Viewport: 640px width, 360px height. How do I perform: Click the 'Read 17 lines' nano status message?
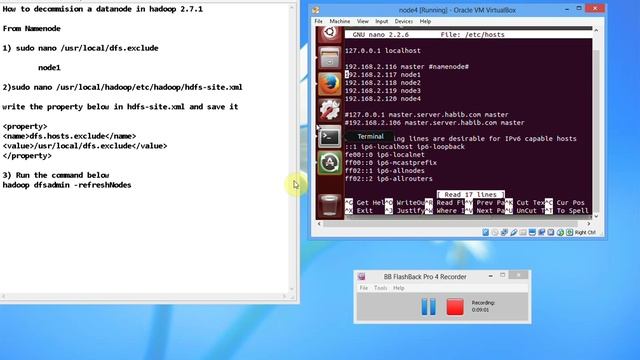click(471, 194)
